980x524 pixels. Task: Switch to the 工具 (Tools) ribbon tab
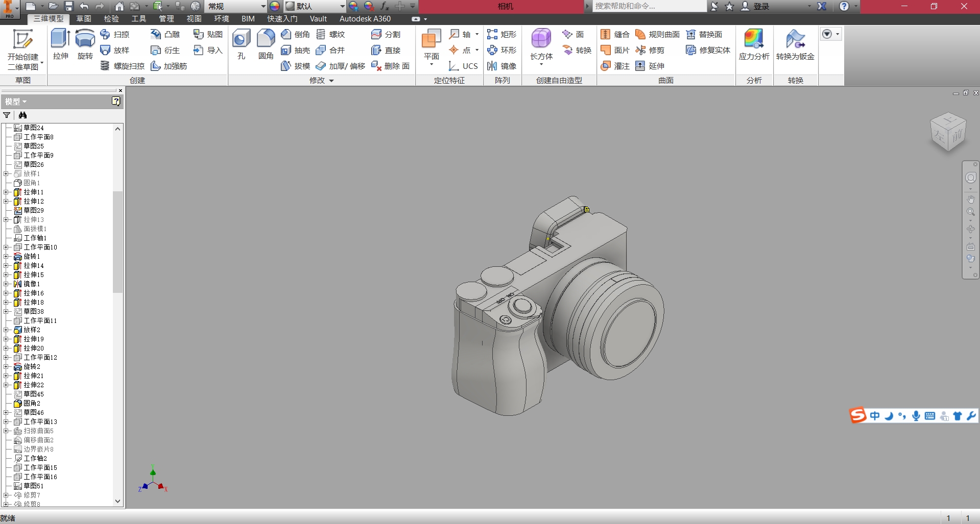click(x=139, y=19)
